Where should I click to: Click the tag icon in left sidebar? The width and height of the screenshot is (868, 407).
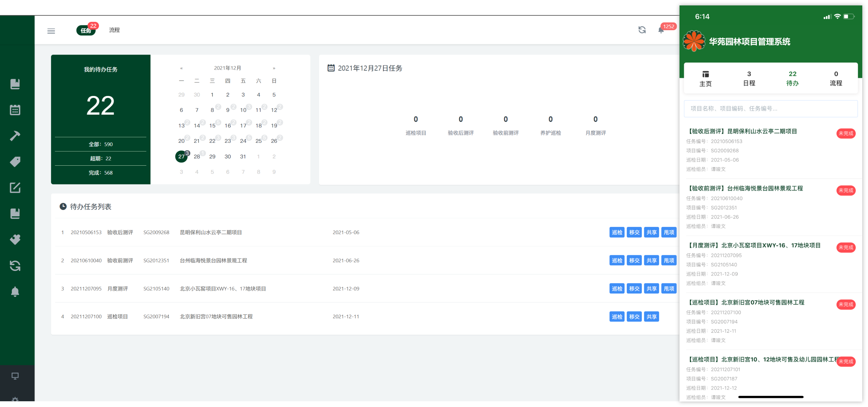point(15,162)
